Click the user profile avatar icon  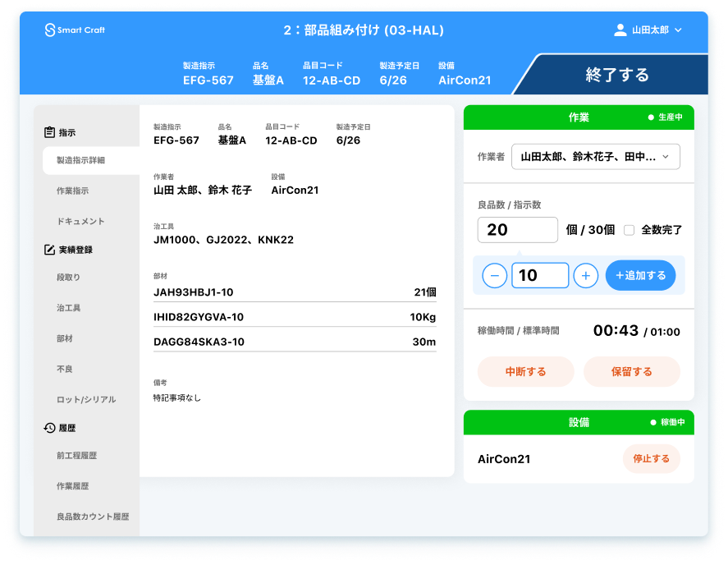tap(620, 30)
